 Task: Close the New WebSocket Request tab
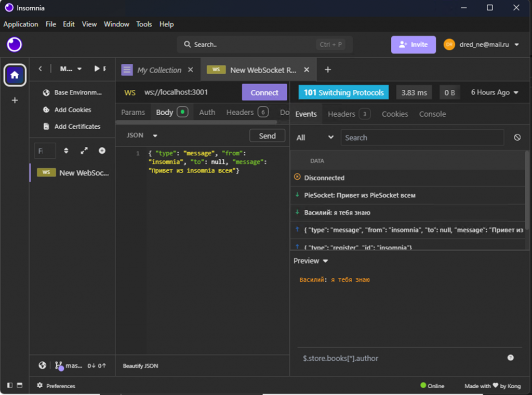click(x=307, y=70)
